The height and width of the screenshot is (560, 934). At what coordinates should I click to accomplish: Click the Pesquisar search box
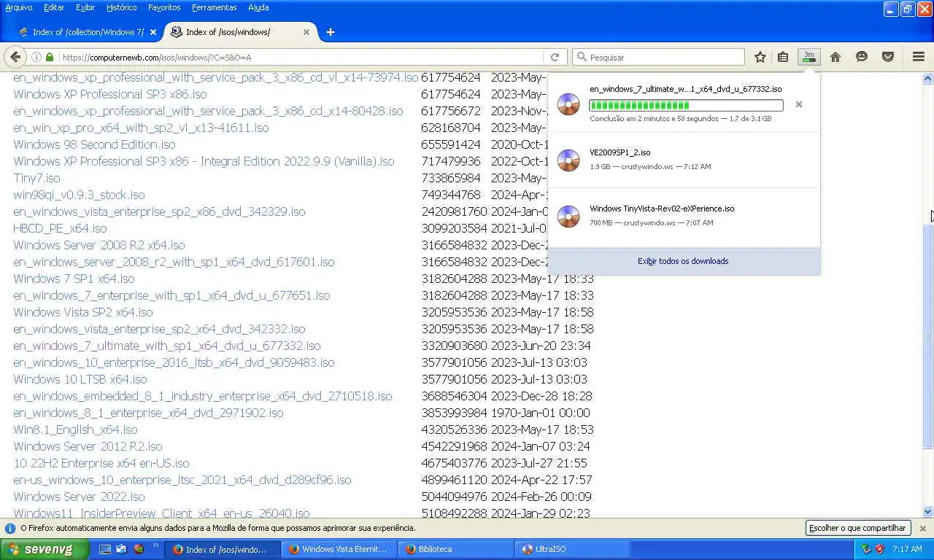coord(659,57)
